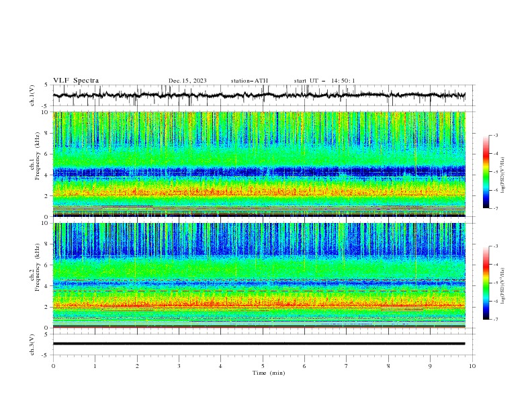This screenshot has height=411, width=532.
Task: Click the "VLF Spectra" plot title
Action: 76,81
